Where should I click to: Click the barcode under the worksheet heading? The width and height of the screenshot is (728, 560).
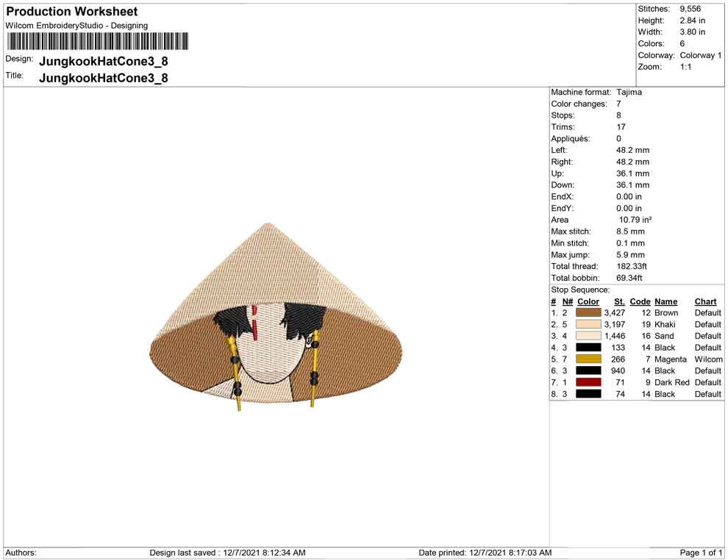(98, 41)
